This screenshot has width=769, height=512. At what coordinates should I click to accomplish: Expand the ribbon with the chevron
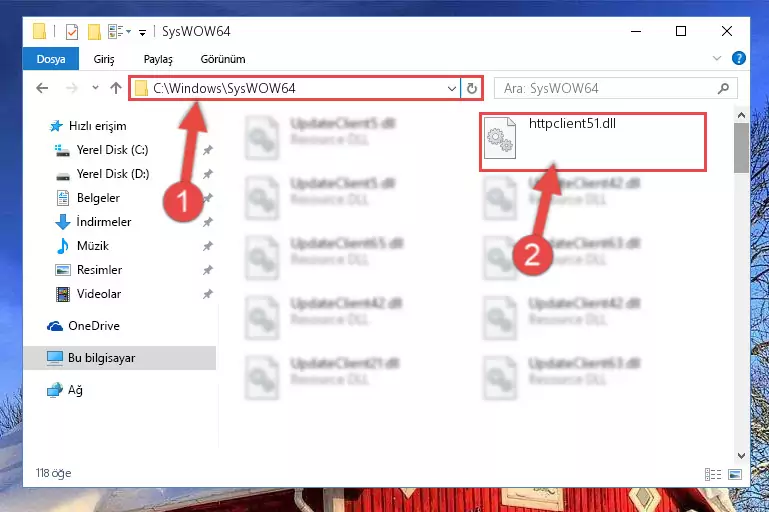pyautogui.click(x=717, y=58)
